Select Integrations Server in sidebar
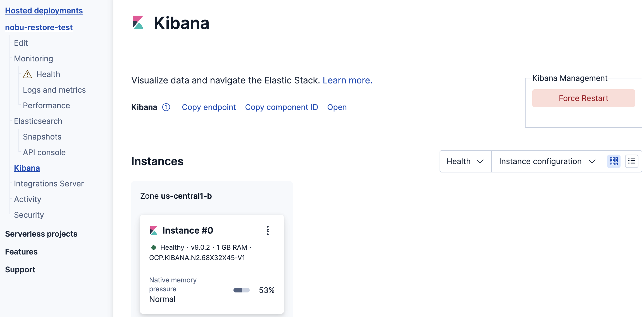The height and width of the screenshot is (317, 644). pyautogui.click(x=49, y=184)
